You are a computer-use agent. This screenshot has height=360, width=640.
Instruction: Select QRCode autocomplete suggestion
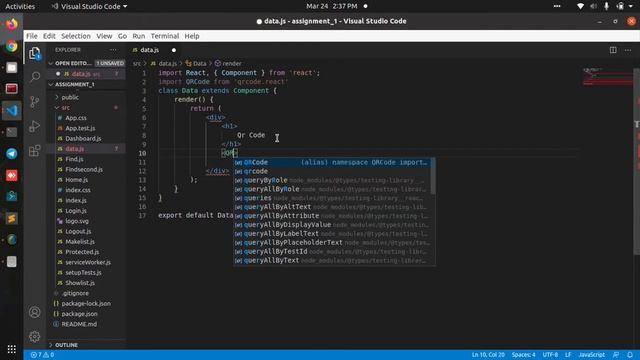331,162
